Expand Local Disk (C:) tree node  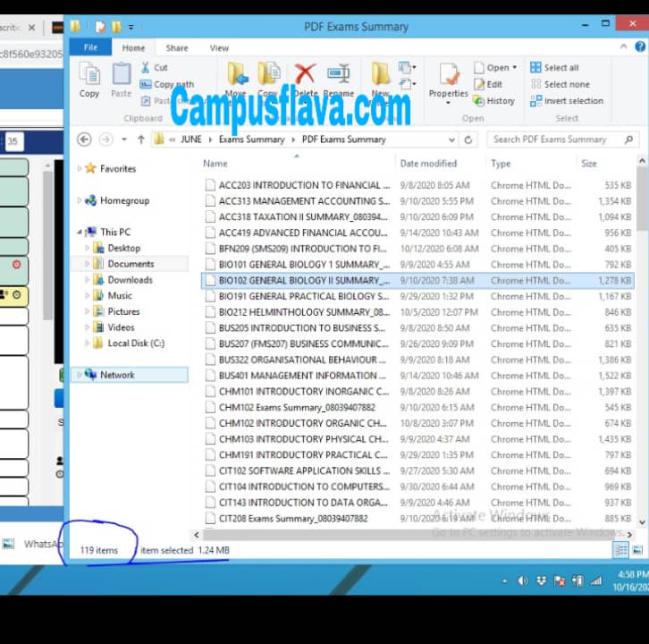pyautogui.click(x=87, y=343)
